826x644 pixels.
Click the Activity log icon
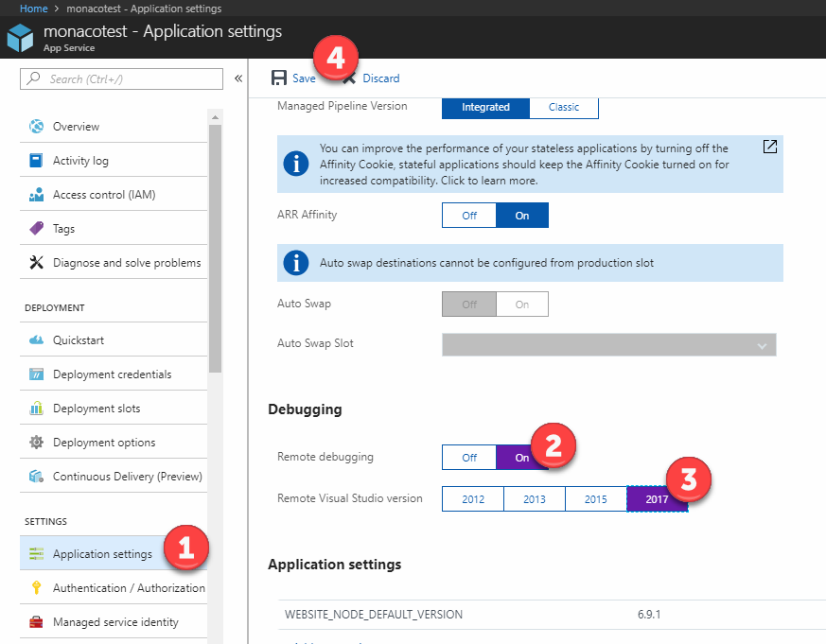(36, 160)
